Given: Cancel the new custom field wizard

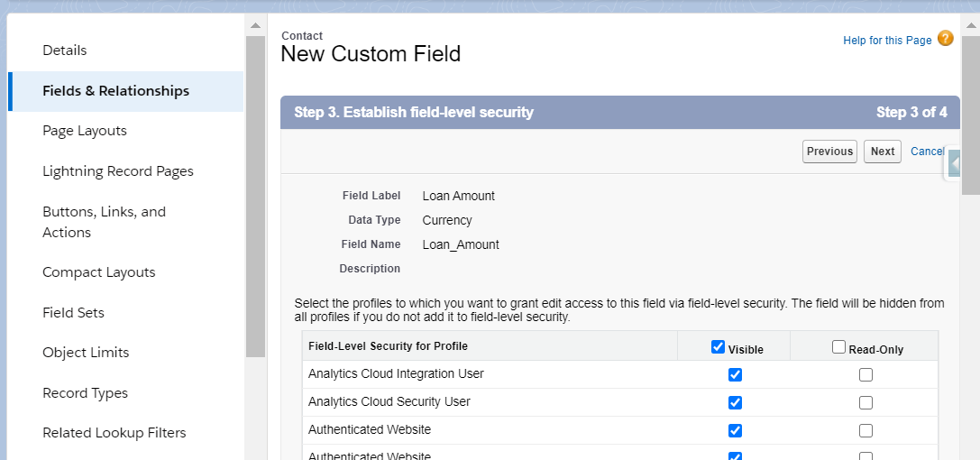Looking at the screenshot, I should [928, 152].
